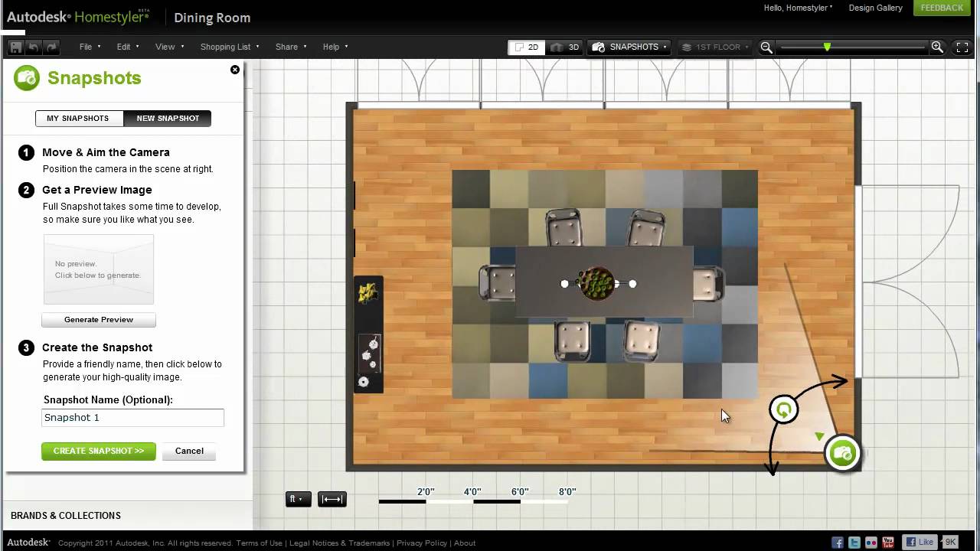Open the Design Gallery link
This screenshot has height=551, width=980.
875,8
